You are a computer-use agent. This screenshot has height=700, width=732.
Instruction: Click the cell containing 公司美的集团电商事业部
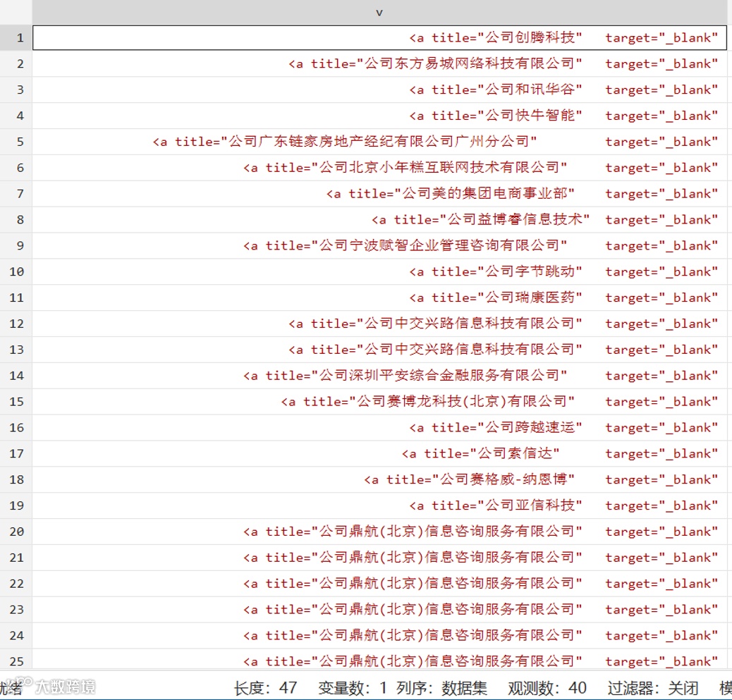(x=379, y=194)
